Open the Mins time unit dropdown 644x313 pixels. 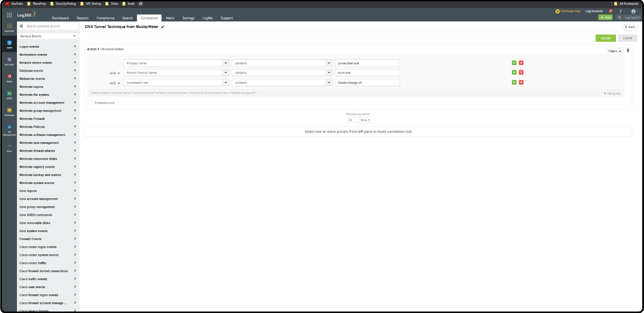(365, 120)
